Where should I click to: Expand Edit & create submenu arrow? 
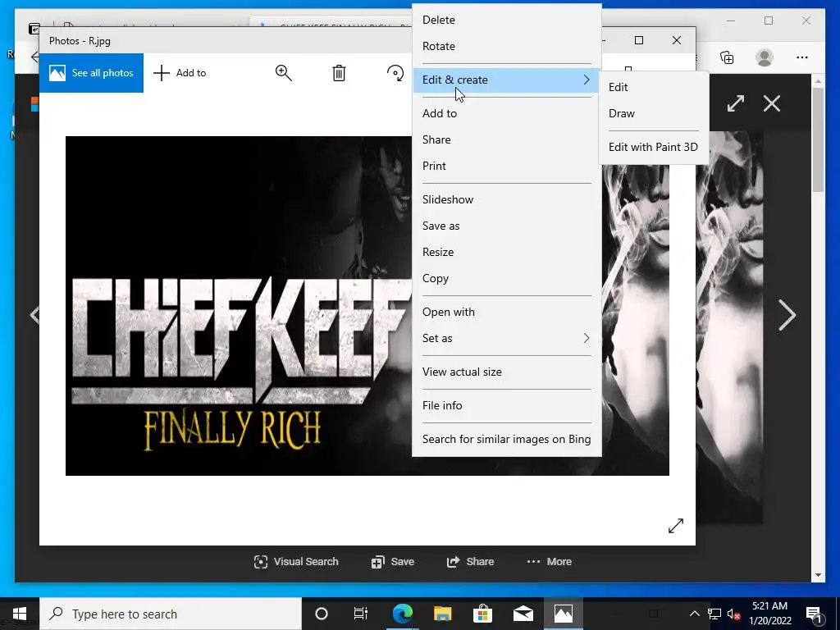coord(586,80)
